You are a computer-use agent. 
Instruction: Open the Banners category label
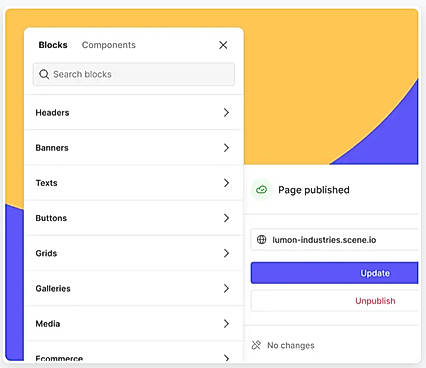tap(52, 148)
